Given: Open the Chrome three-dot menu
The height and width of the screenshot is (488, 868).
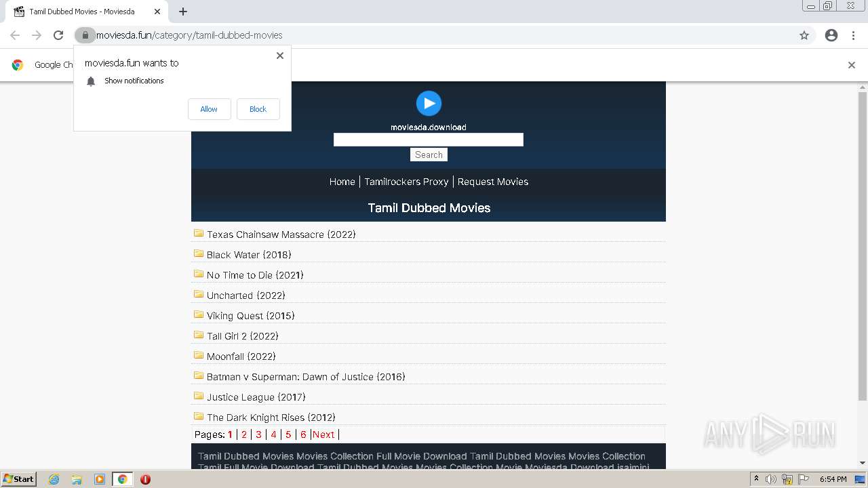Looking at the screenshot, I should 853,35.
